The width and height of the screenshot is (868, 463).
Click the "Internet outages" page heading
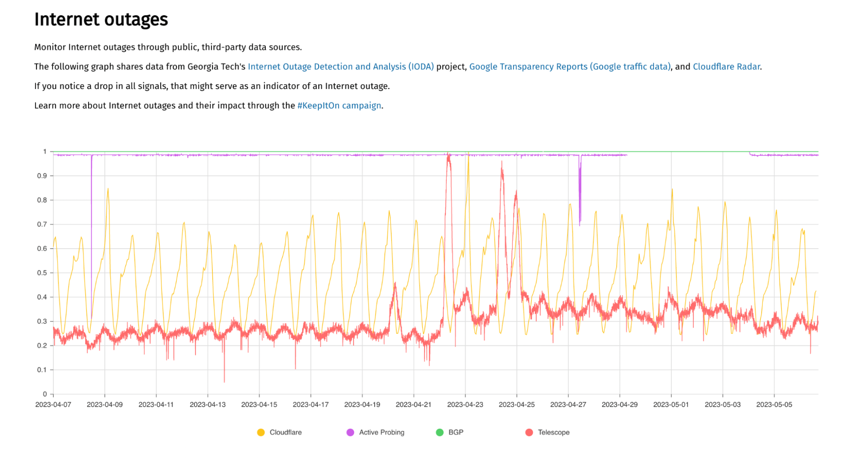pos(101,20)
